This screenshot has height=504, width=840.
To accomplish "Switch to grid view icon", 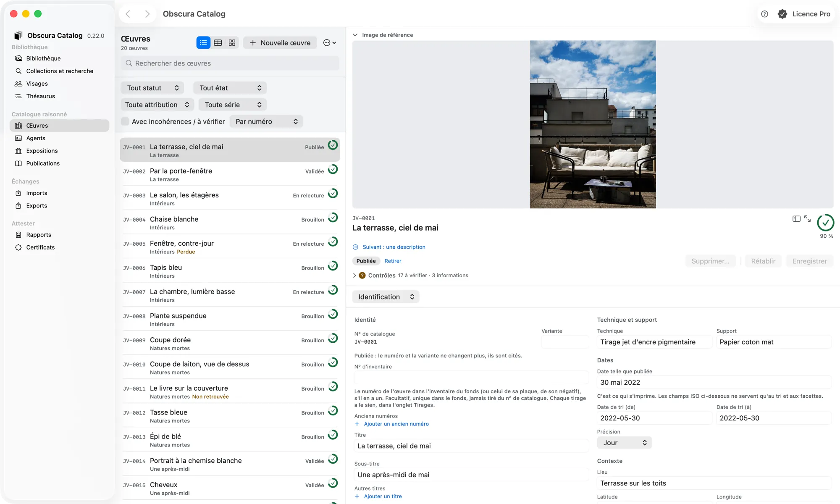I will click(232, 43).
